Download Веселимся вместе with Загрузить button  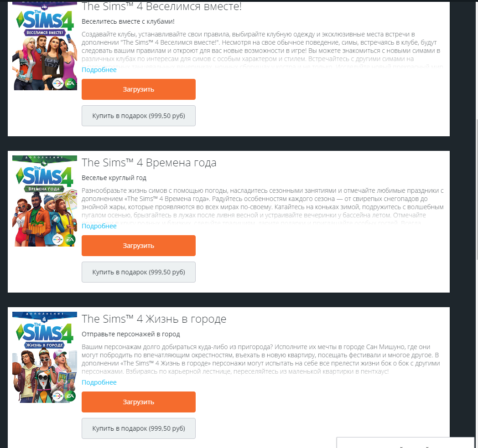click(x=138, y=89)
